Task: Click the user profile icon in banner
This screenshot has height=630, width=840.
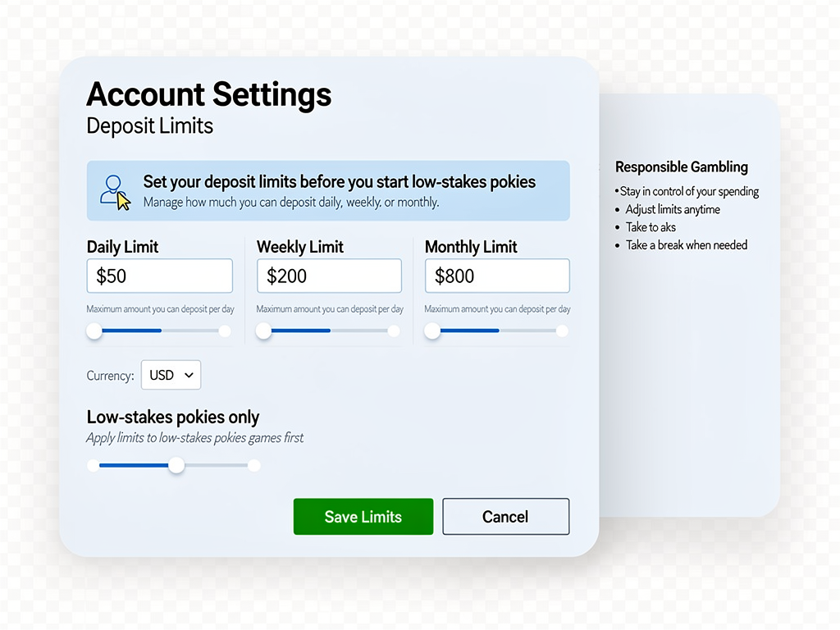Action: [x=115, y=192]
